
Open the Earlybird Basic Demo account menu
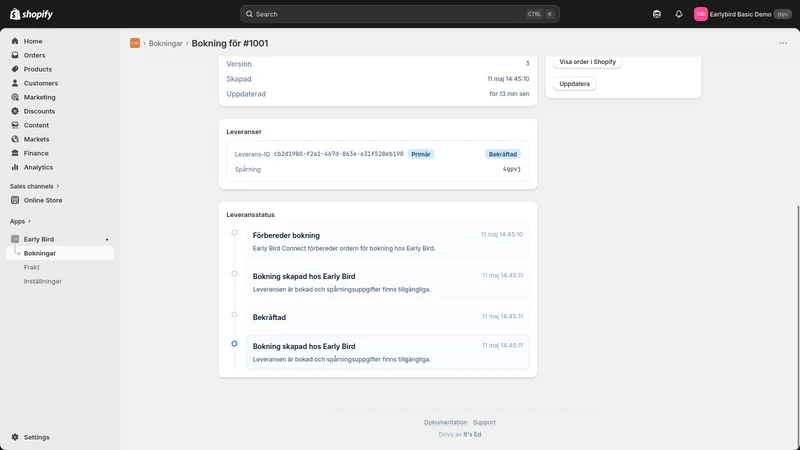(x=742, y=14)
